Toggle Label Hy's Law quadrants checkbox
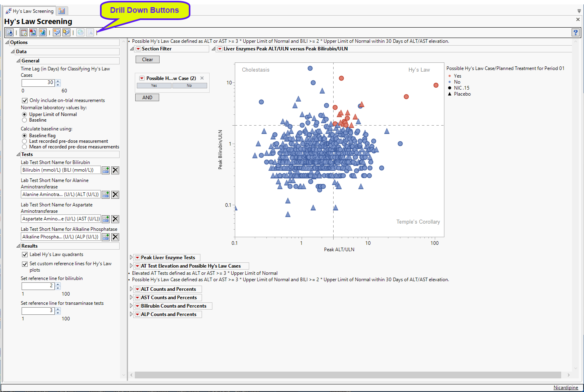The width and height of the screenshot is (584, 392). tap(25, 254)
